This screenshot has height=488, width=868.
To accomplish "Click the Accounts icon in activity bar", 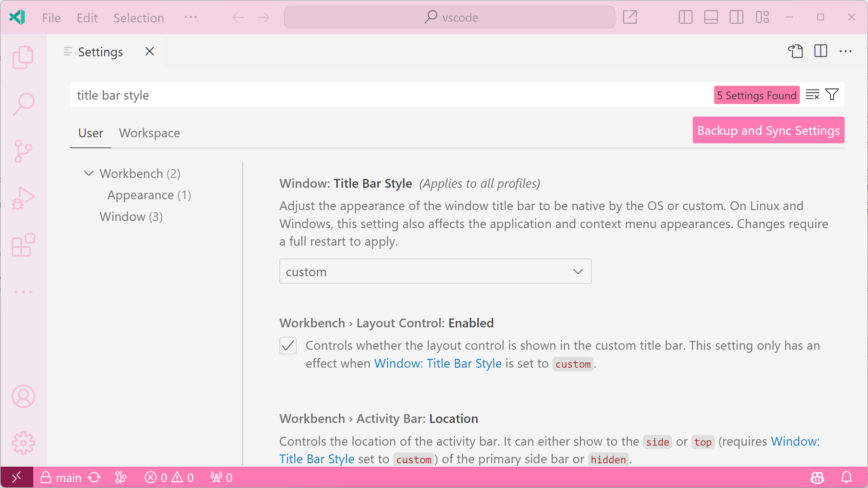I will [x=23, y=396].
